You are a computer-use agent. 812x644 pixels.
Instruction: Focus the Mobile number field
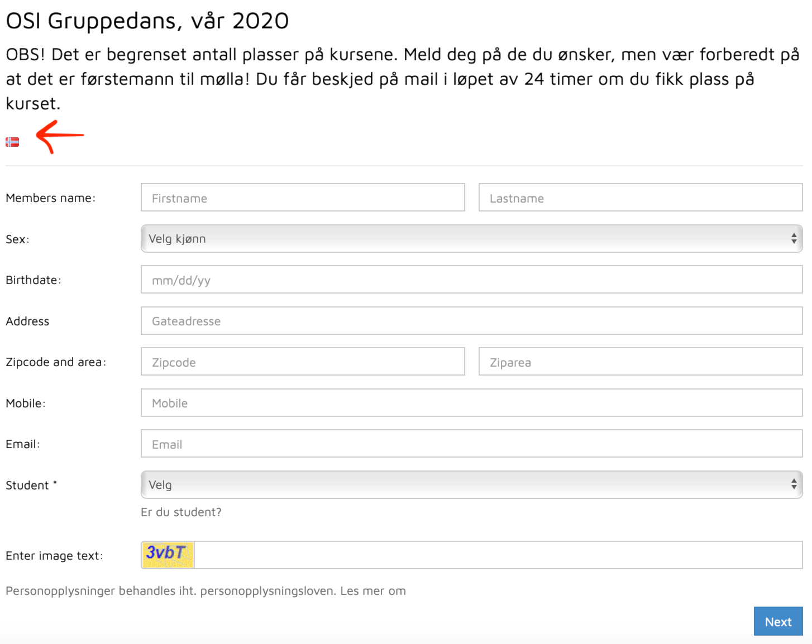pyautogui.click(x=471, y=403)
